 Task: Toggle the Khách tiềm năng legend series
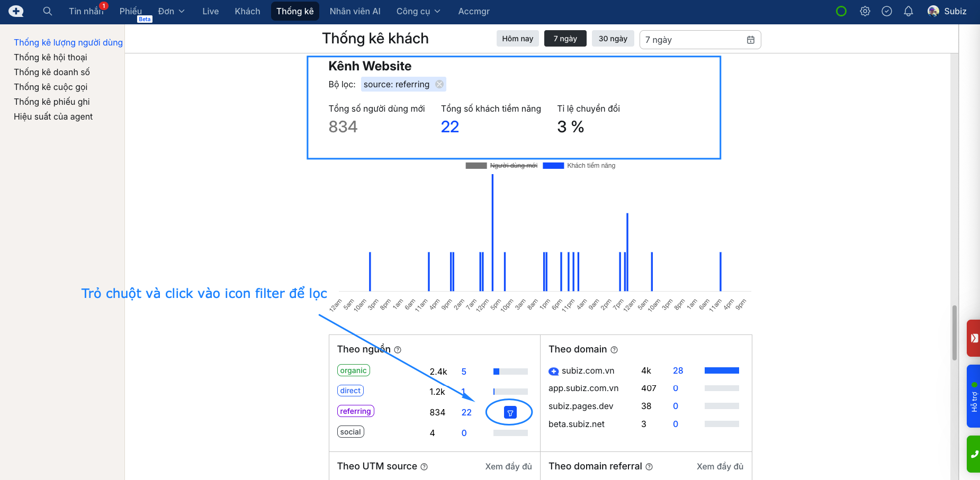[x=579, y=166]
